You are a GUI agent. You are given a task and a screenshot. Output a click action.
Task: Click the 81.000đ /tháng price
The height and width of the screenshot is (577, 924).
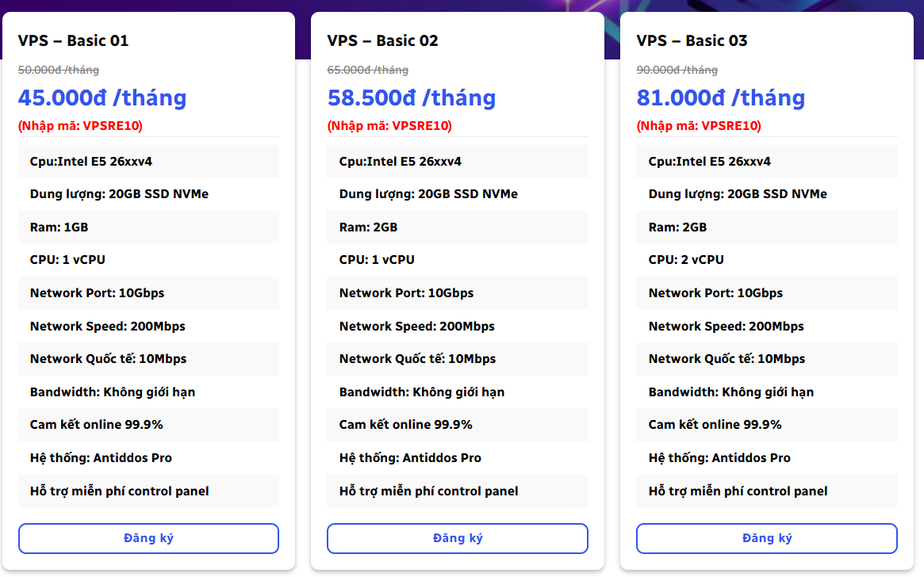click(721, 97)
